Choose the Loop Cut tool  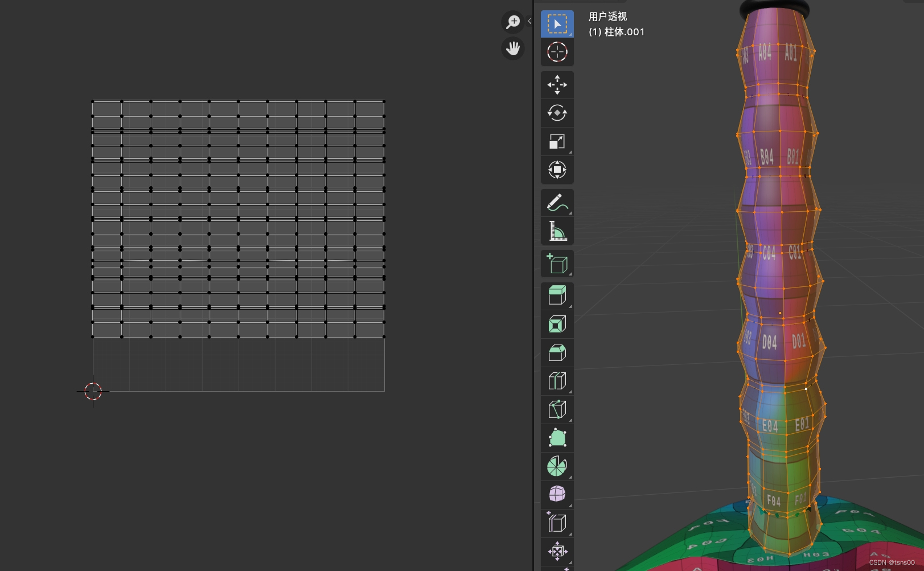tap(557, 381)
